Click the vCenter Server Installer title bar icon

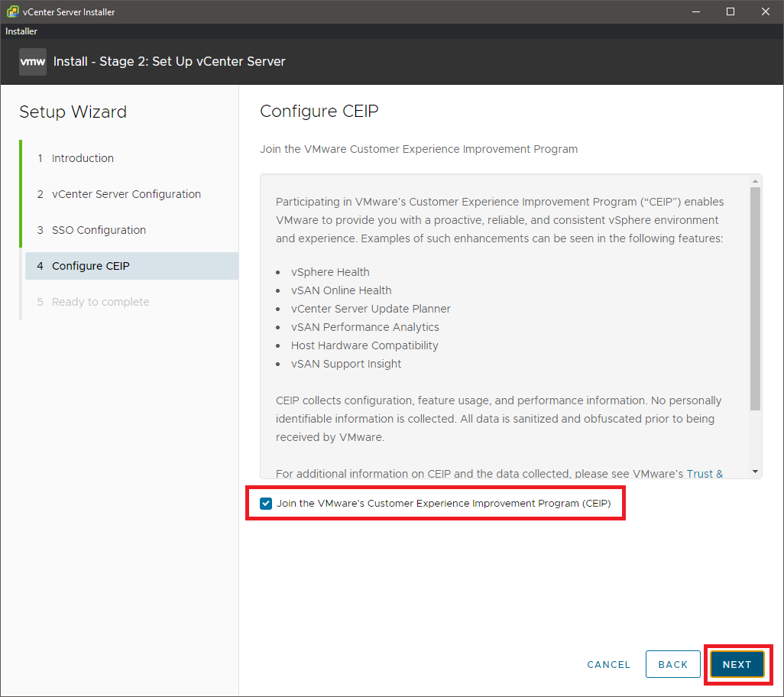pos(11,11)
